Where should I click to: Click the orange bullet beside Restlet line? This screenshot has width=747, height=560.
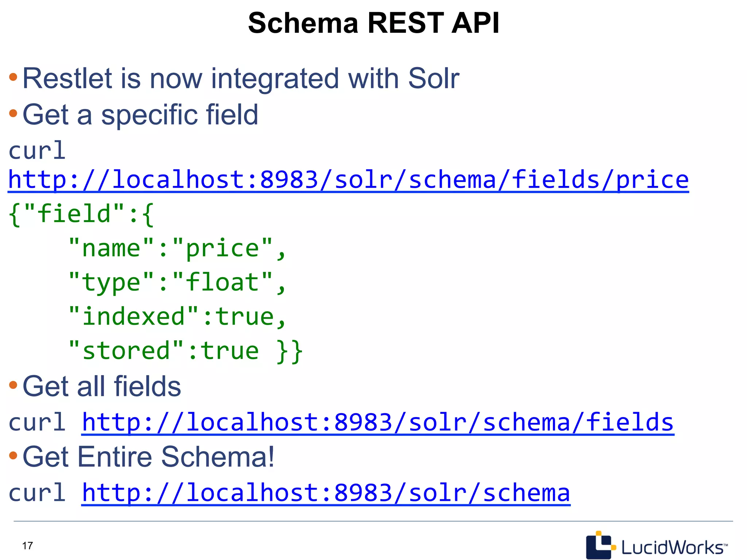click(x=13, y=77)
